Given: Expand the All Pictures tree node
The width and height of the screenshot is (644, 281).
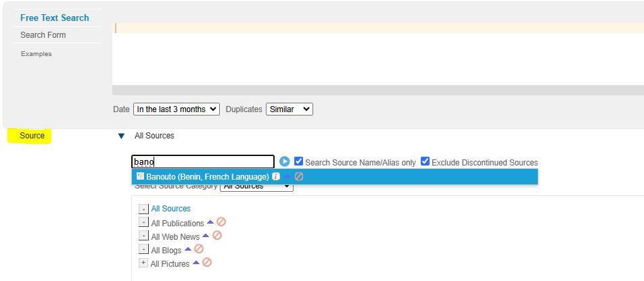Looking at the screenshot, I should 143,263.
